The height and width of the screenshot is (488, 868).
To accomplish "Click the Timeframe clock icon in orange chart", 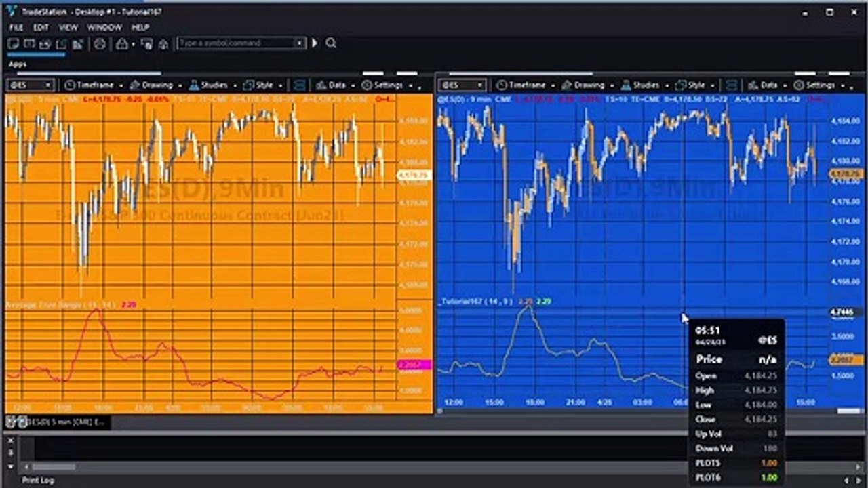I will click(x=69, y=85).
